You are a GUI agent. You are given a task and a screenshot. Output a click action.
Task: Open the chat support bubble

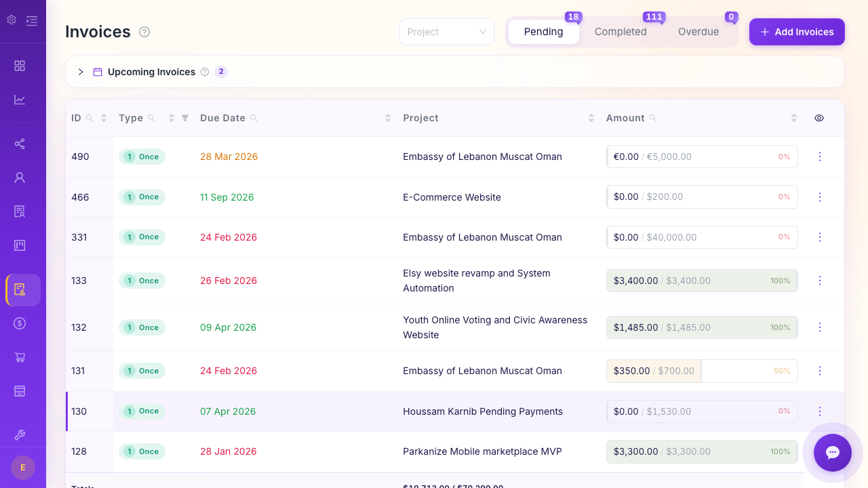click(832, 453)
